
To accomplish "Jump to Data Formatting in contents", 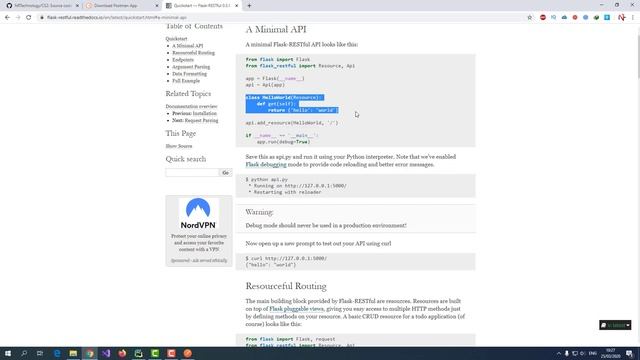I will (189, 74).
